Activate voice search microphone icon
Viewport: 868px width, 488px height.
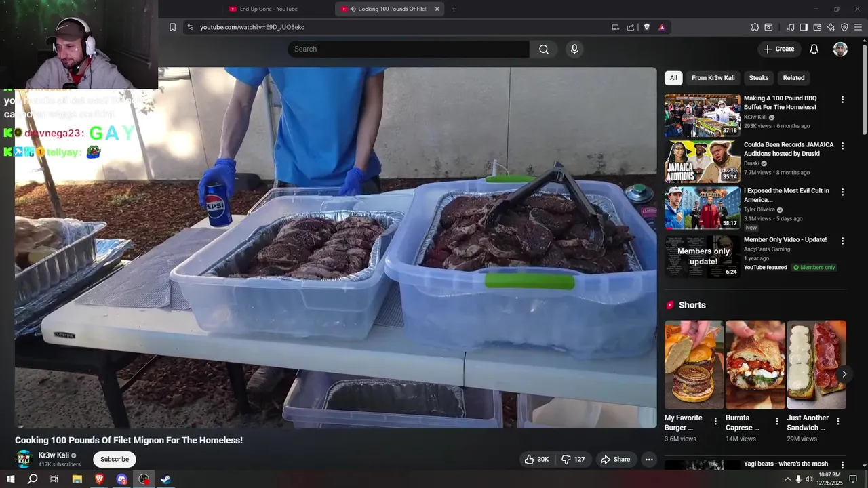pyautogui.click(x=574, y=49)
